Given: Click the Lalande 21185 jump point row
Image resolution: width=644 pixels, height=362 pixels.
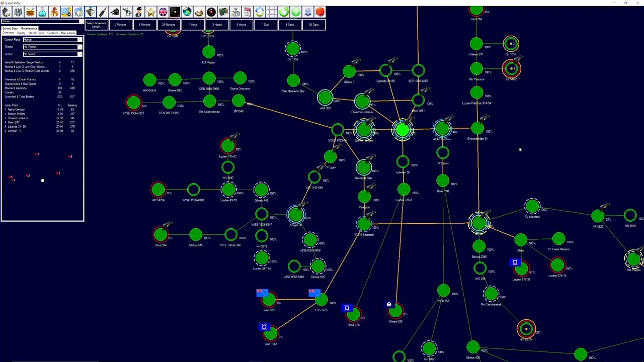Looking at the screenshot, I should pyautogui.click(x=40, y=127).
